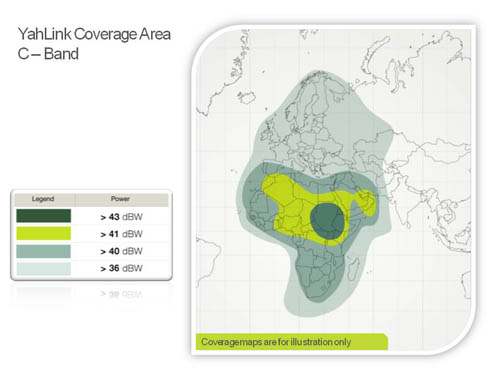Click the '> 40 dBW' power label

(x=121, y=251)
